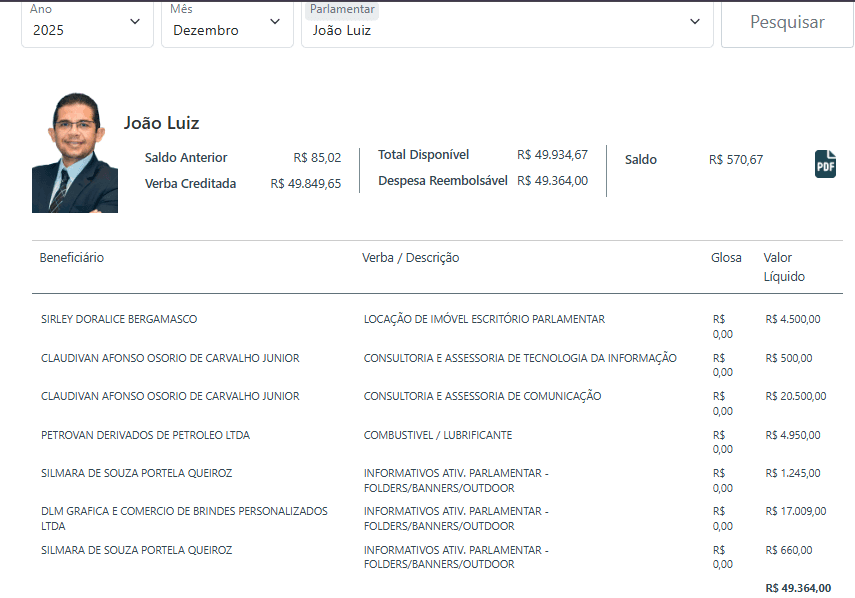Click Petrovan Derivados de Petroleo beneficiary
Screen dimensions: 855x598
(x=145, y=435)
